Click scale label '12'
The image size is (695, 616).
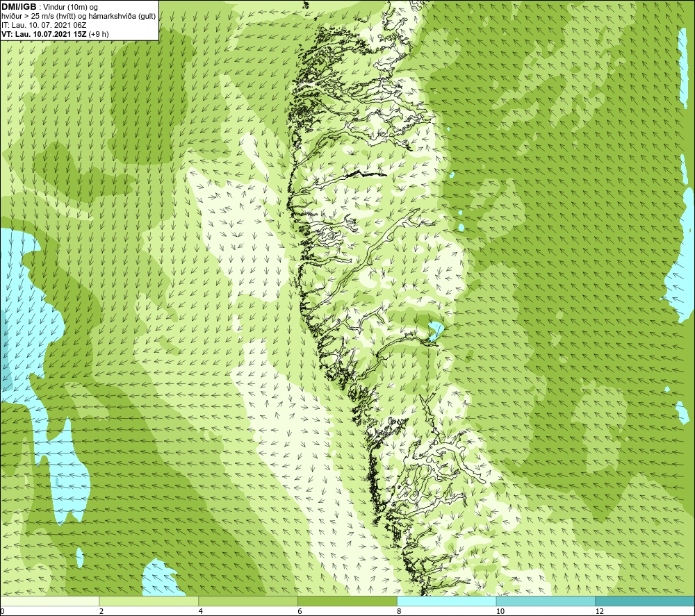pos(600,611)
